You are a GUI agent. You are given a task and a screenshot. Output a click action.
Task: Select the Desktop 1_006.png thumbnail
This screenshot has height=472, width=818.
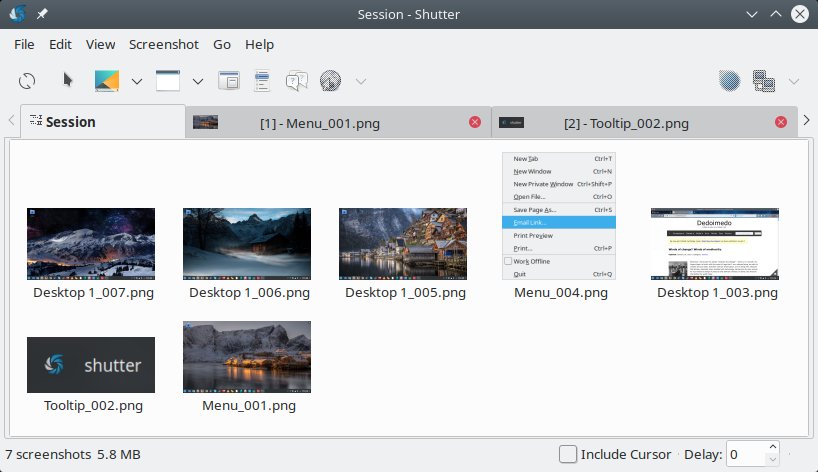247,244
